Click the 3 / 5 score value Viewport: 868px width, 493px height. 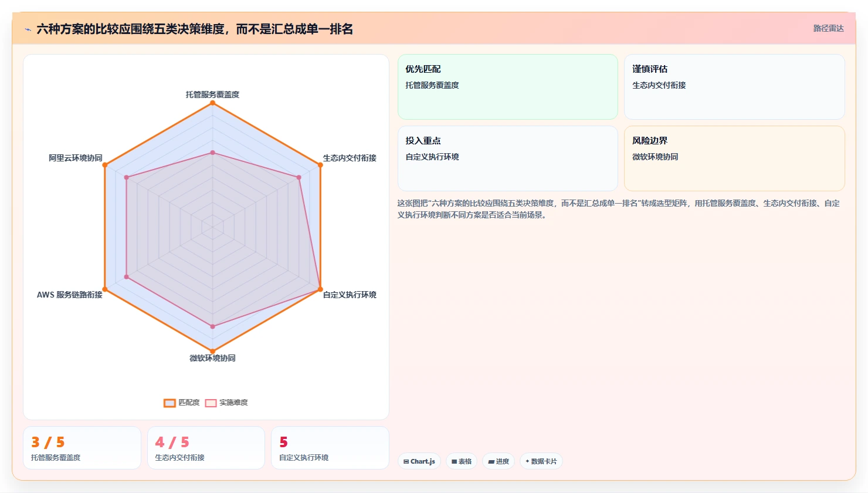pos(48,442)
